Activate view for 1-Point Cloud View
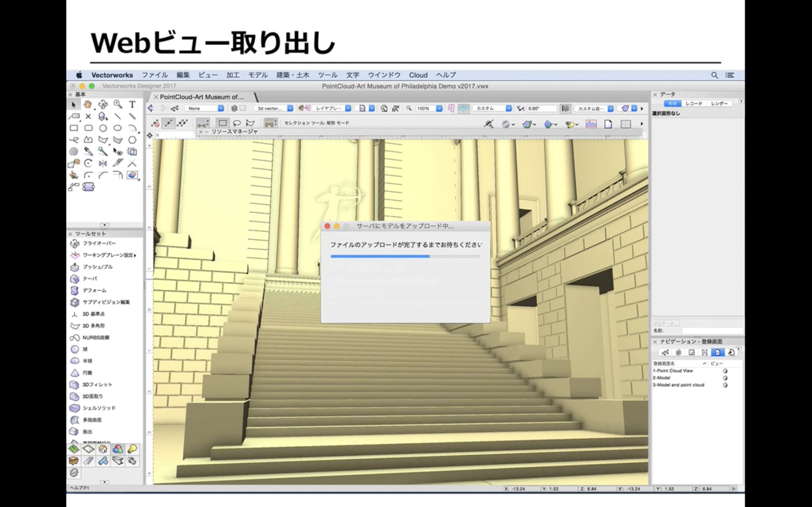 pyautogui.click(x=725, y=371)
